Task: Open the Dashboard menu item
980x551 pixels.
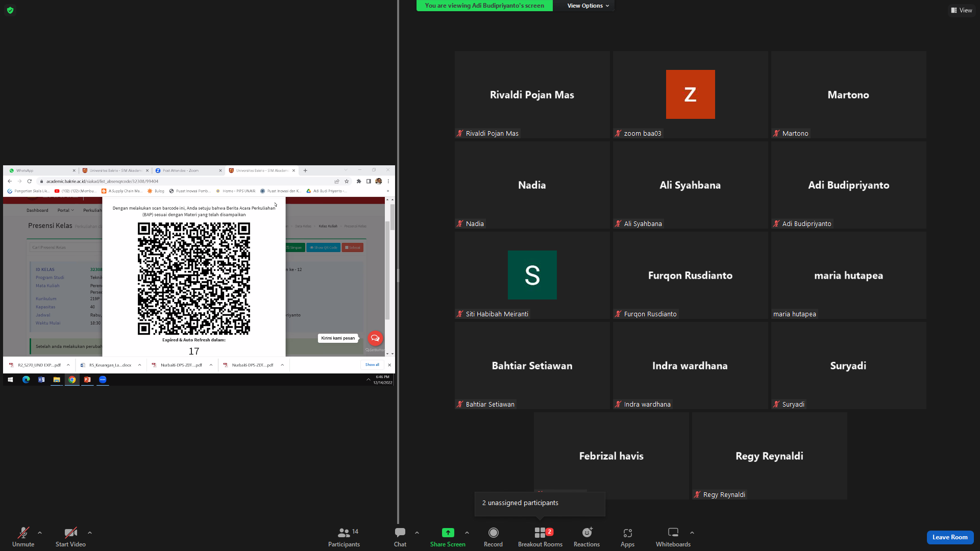Action: (37, 210)
